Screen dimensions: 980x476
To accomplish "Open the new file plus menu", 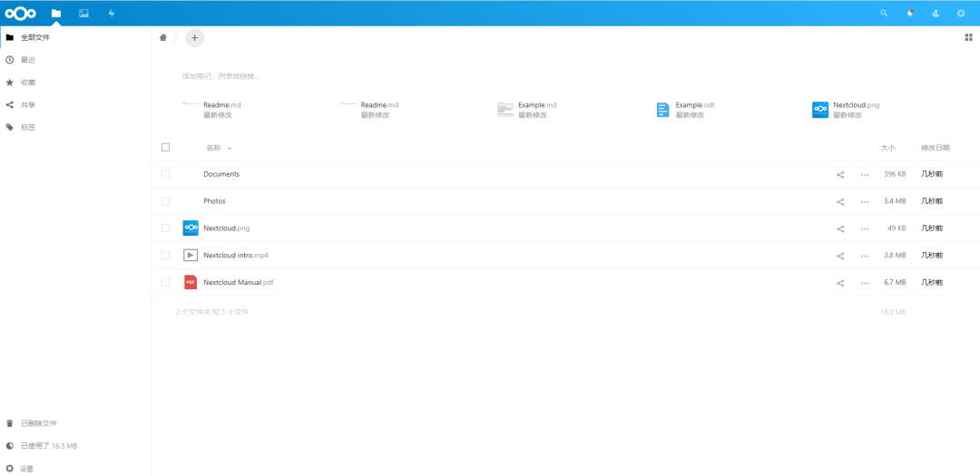I will click(194, 37).
